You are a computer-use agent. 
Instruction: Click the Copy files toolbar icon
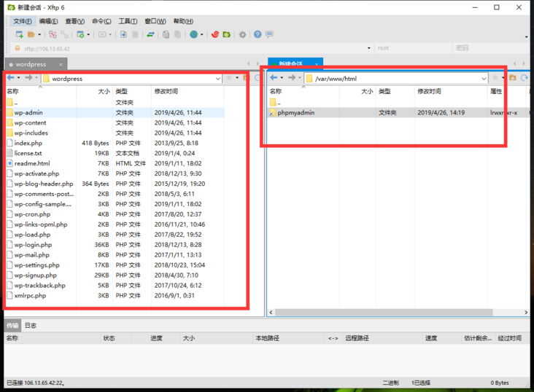point(166,34)
